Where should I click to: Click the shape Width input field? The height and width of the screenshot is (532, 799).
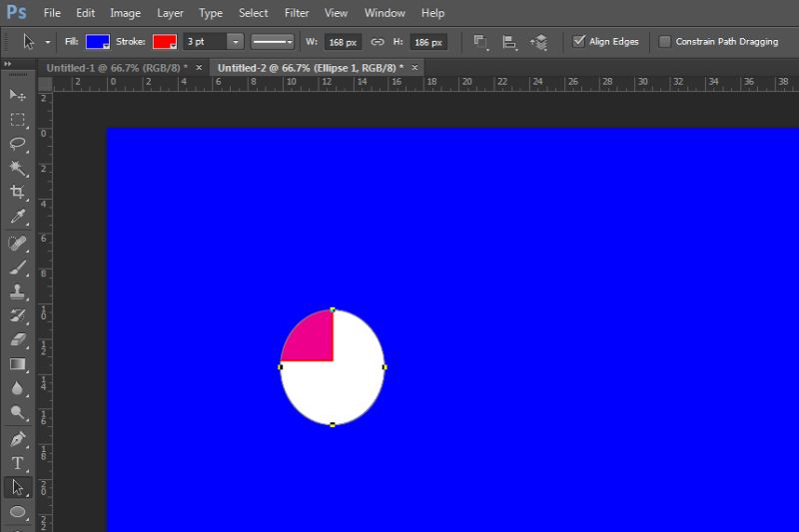(343, 42)
